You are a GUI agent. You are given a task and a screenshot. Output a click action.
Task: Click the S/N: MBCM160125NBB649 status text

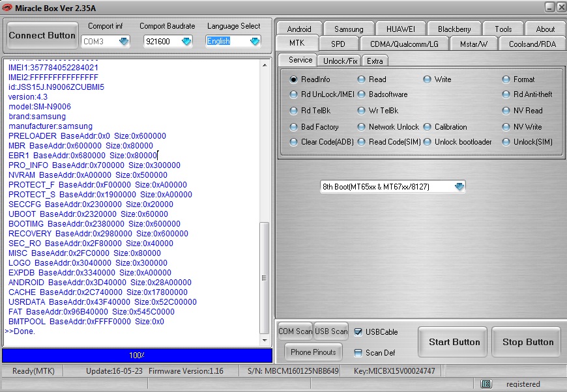tap(293, 371)
